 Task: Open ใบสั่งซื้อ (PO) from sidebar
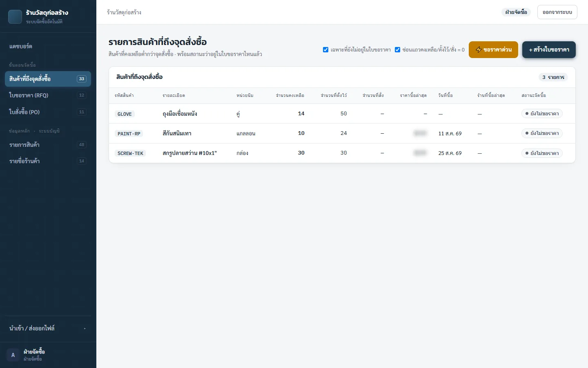click(48, 112)
